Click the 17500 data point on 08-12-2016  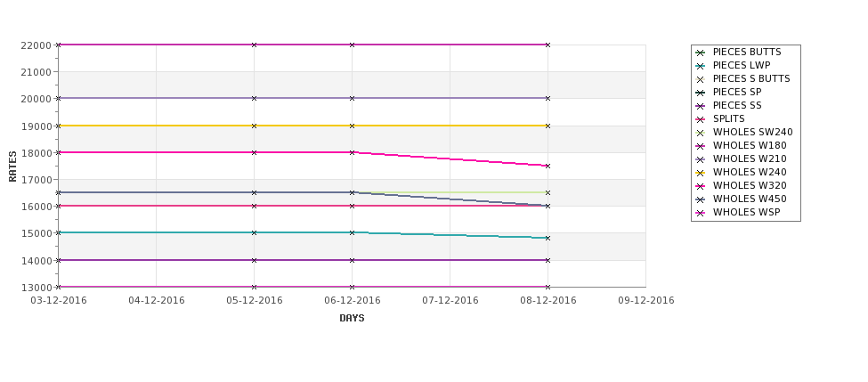point(548,167)
